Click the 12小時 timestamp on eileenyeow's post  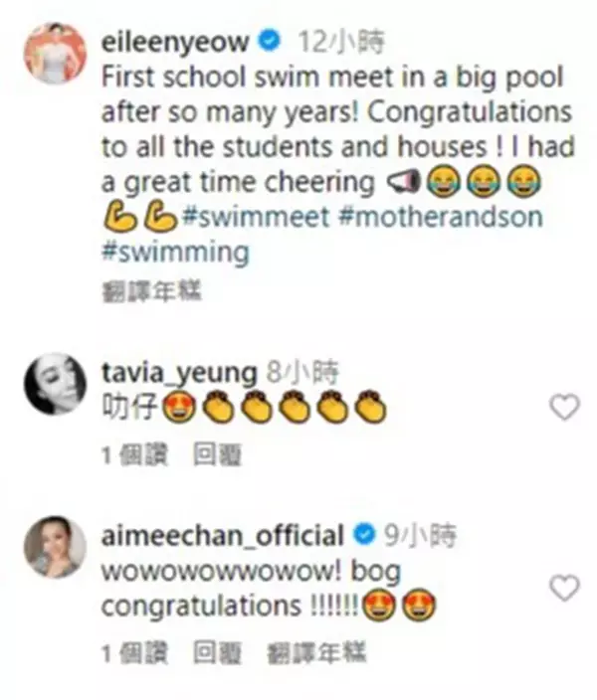tap(340, 42)
